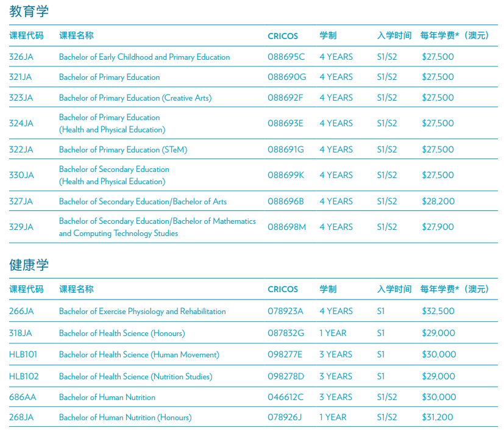Click the 3 YEARS duration for HLB101
The image size is (504, 433).
tap(336, 354)
